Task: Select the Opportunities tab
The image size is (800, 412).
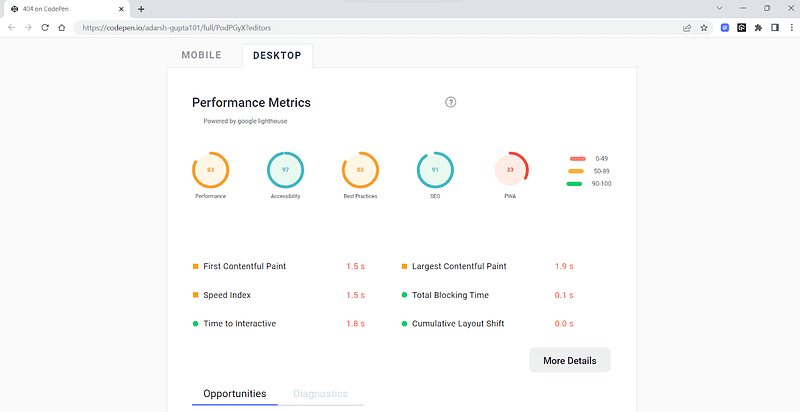Action: click(x=235, y=394)
